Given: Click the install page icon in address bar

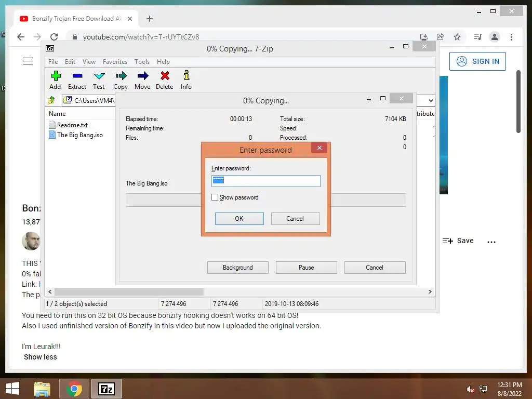Looking at the screenshot, I should 423,37.
